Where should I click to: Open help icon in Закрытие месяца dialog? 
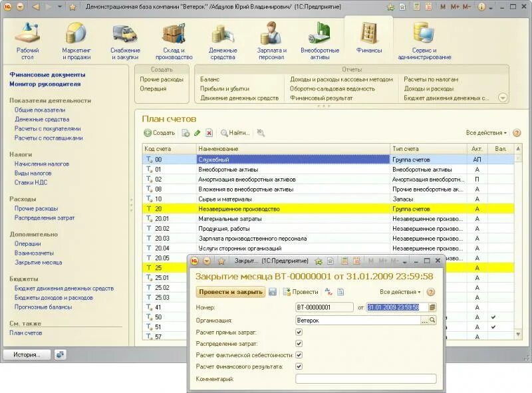click(x=430, y=292)
